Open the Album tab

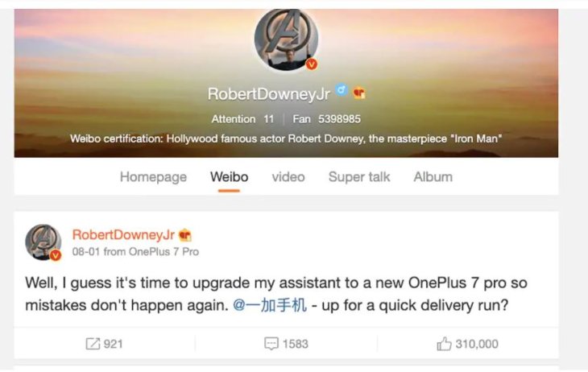pyautogui.click(x=433, y=176)
